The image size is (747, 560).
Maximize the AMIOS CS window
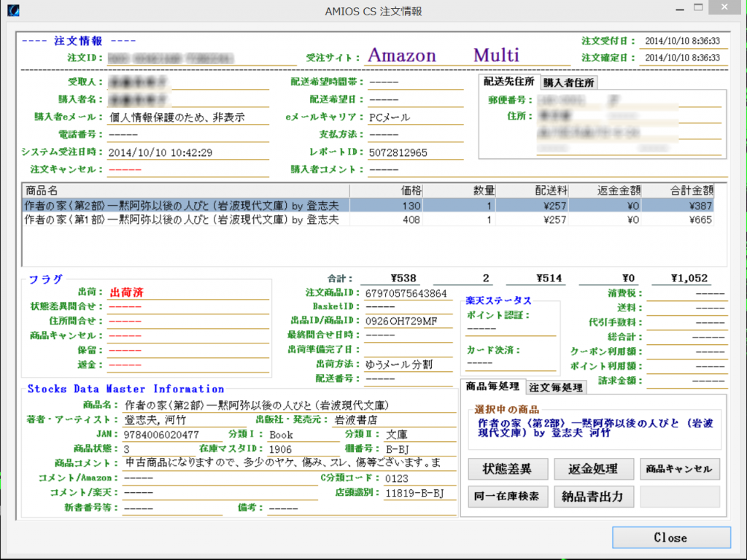click(698, 7)
